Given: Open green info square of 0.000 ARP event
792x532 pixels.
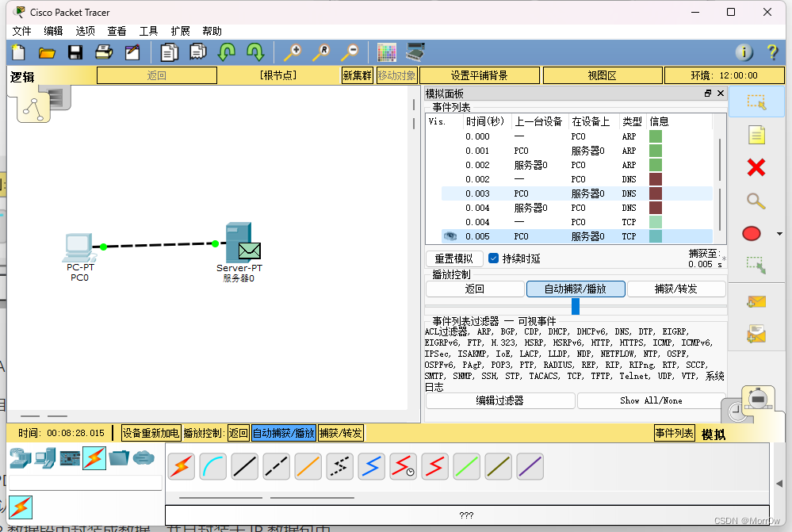Looking at the screenshot, I should click(655, 136).
